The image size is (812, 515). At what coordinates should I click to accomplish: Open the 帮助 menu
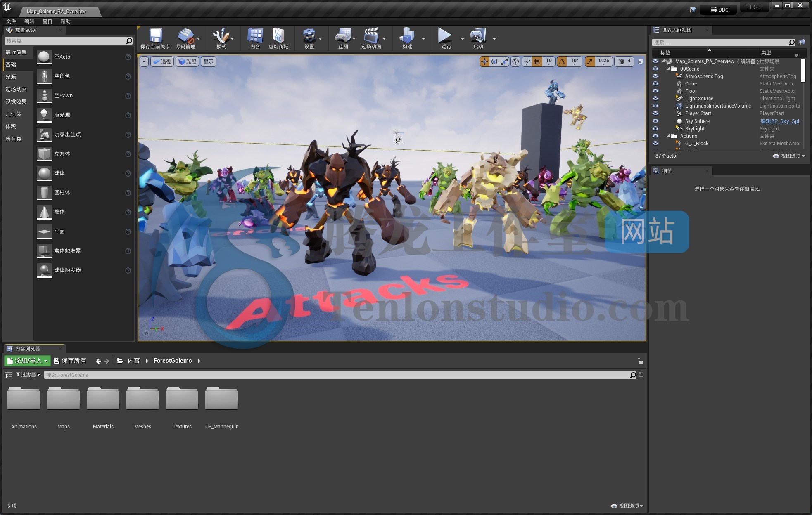click(66, 21)
